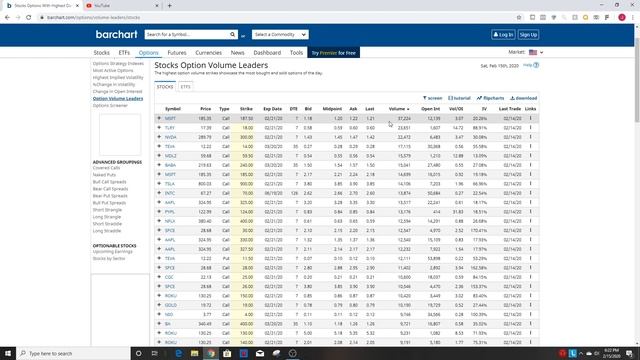Open the Market flag dropdown
The height and width of the screenshot is (360, 640).
coord(536,52)
